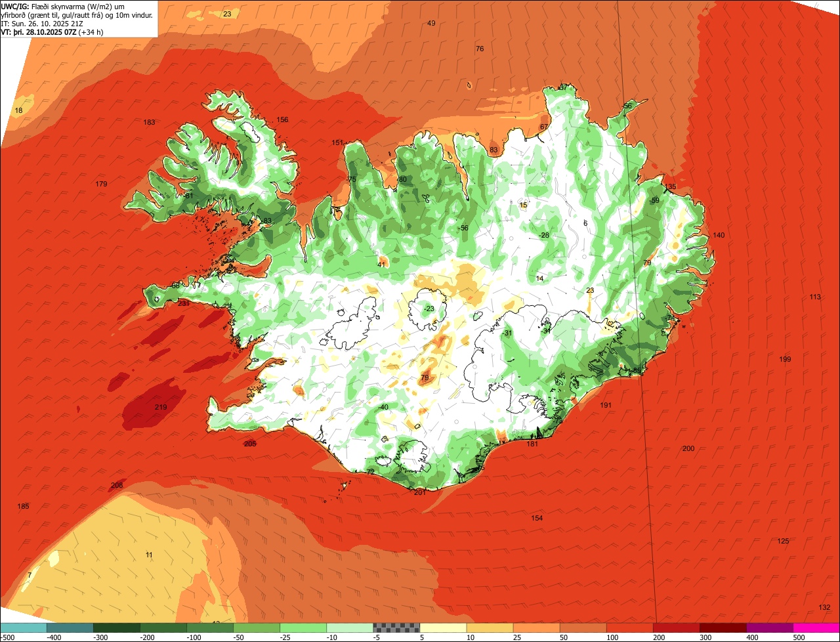Click the map value 59
The width and height of the screenshot is (840, 642).
pyautogui.click(x=655, y=200)
